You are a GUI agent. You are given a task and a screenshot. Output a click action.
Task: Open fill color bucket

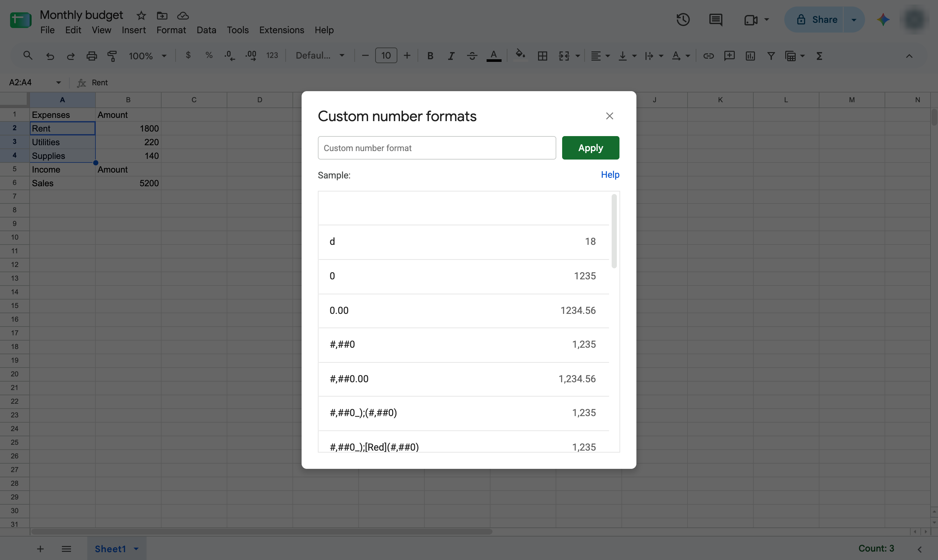pos(520,55)
